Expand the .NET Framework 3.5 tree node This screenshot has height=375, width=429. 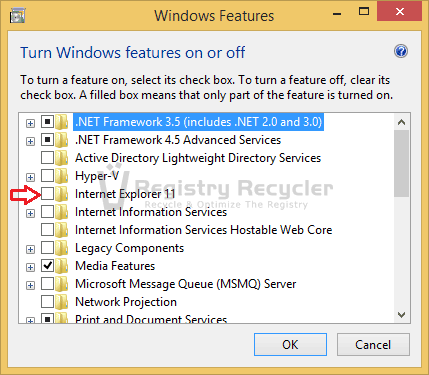click(30, 123)
